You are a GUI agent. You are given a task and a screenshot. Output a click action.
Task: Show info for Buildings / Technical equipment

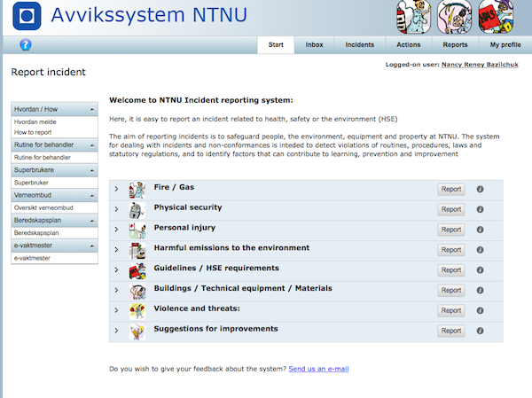(x=480, y=290)
